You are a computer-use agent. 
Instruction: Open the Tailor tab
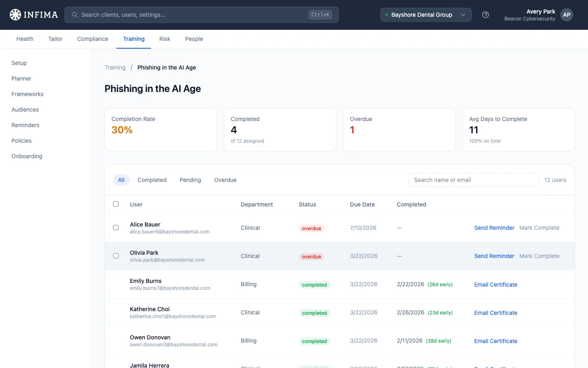[55, 39]
